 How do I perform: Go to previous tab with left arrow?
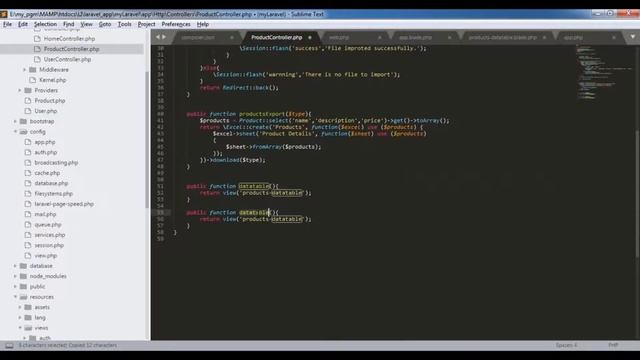(x=158, y=37)
